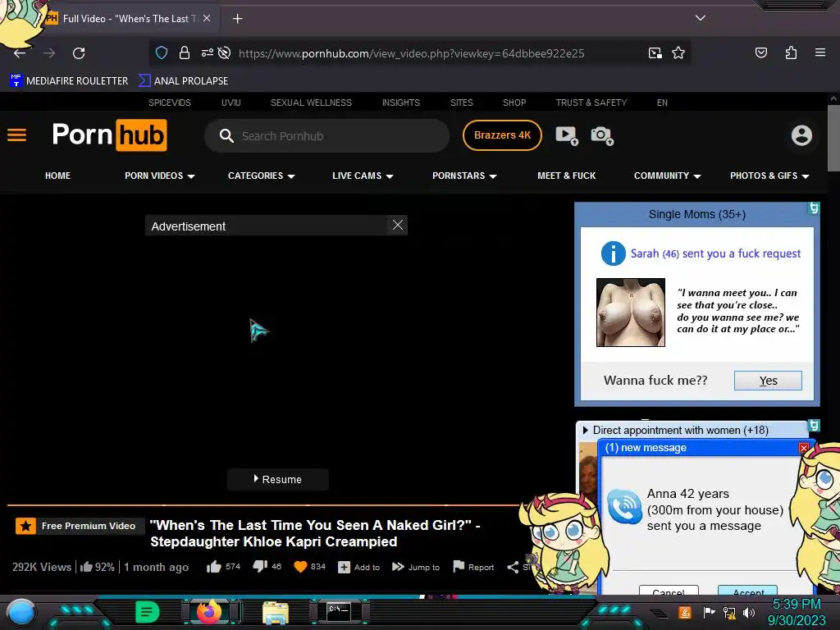Viewport: 840px width, 630px height.
Task: Open the orange site hamburger menu
Action: (x=16, y=135)
